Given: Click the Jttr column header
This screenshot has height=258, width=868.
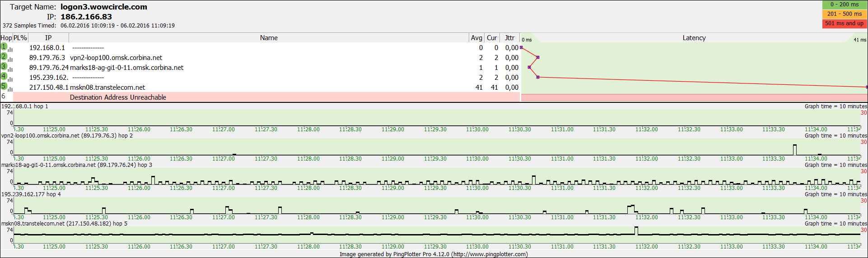Looking at the screenshot, I should pos(509,38).
